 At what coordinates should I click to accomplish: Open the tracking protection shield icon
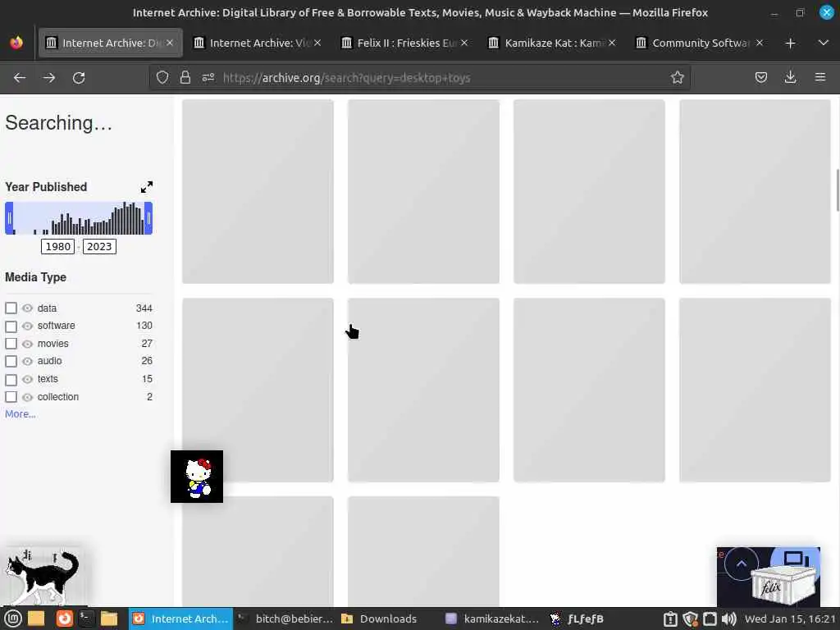tap(162, 78)
